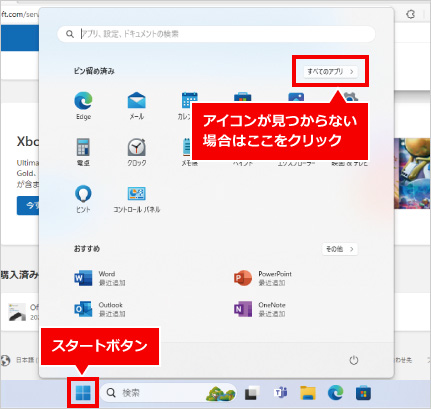Open Microsoft Store from taskbar
The width and height of the screenshot is (431, 409).
coord(363,393)
